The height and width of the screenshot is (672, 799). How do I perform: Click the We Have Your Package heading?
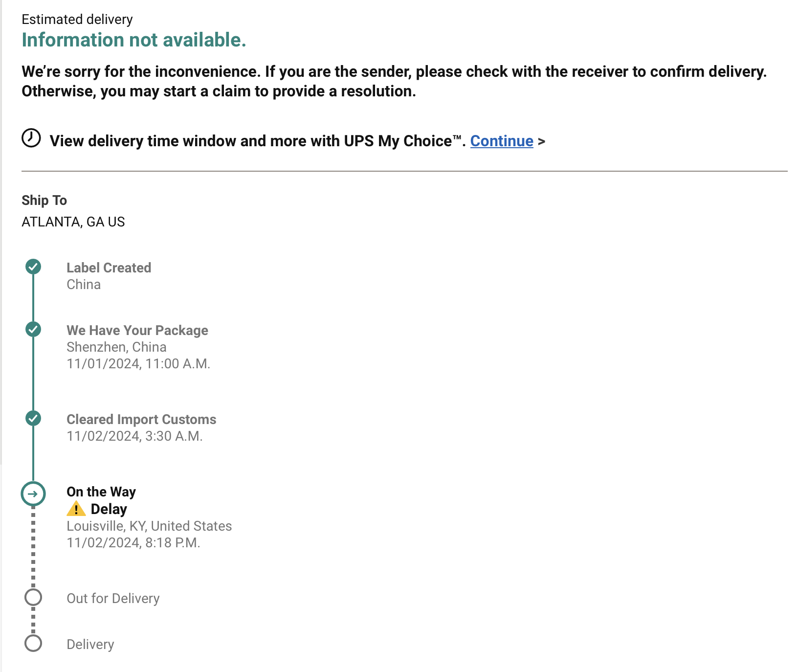(x=137, y=331)
